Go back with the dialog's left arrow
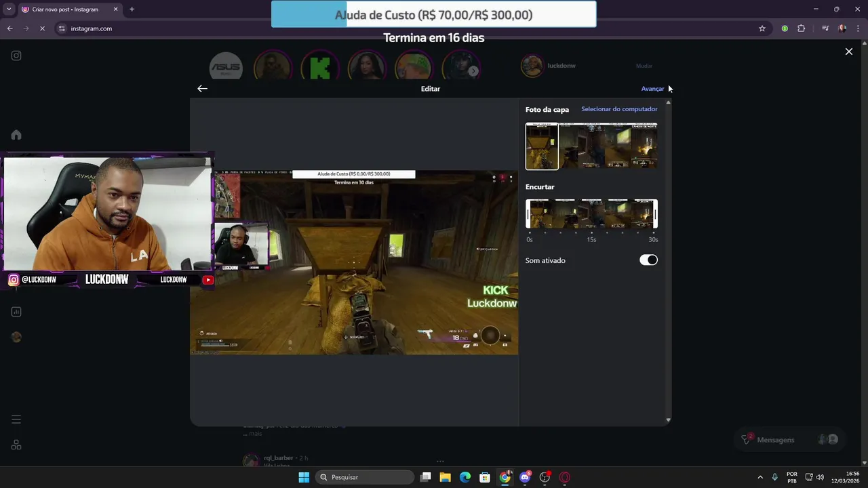This screenshot has width=868, height=488. [202, 89]
